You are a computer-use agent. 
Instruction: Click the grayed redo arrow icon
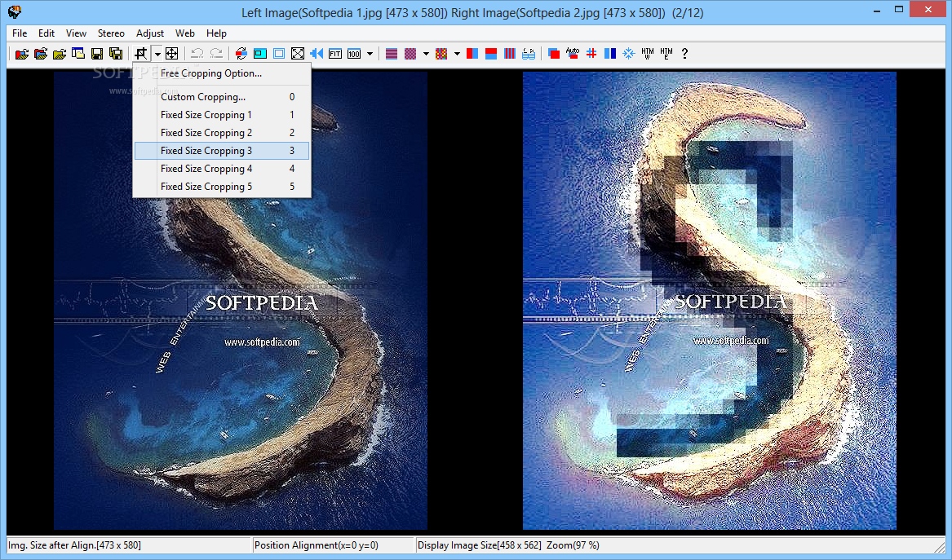coord(216,53)
